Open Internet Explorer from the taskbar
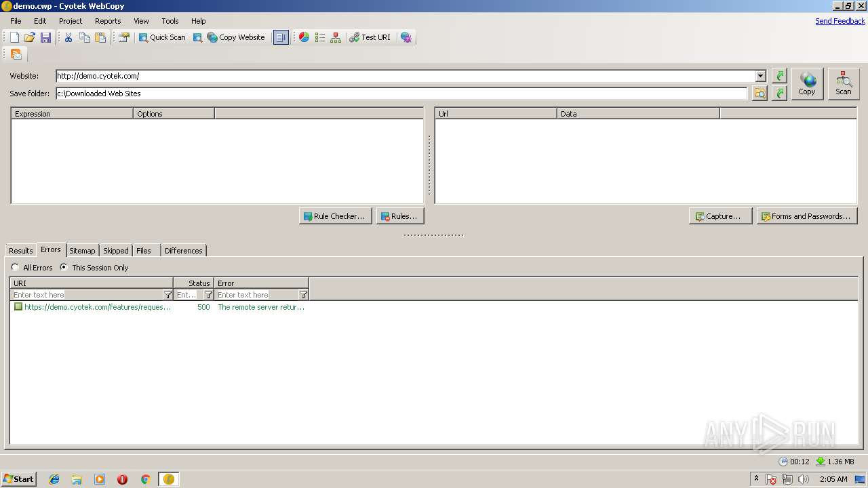The image size is (868, 488). [x=54, y=479]
